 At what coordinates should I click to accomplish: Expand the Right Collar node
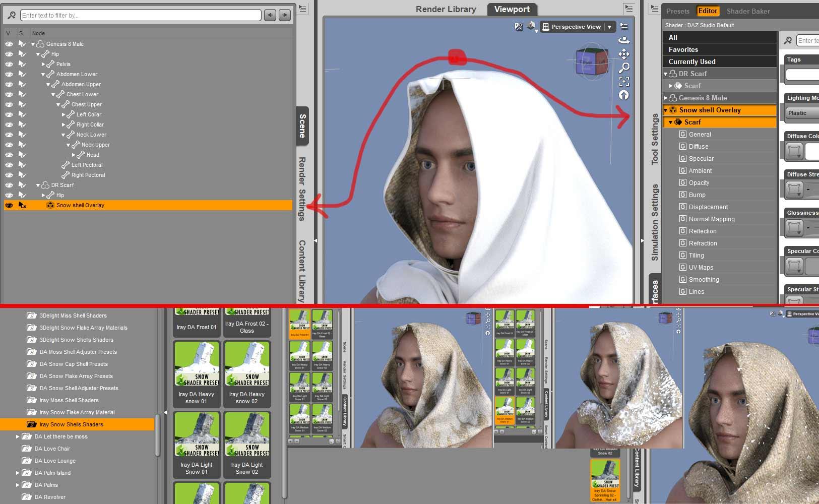[64, 125]
